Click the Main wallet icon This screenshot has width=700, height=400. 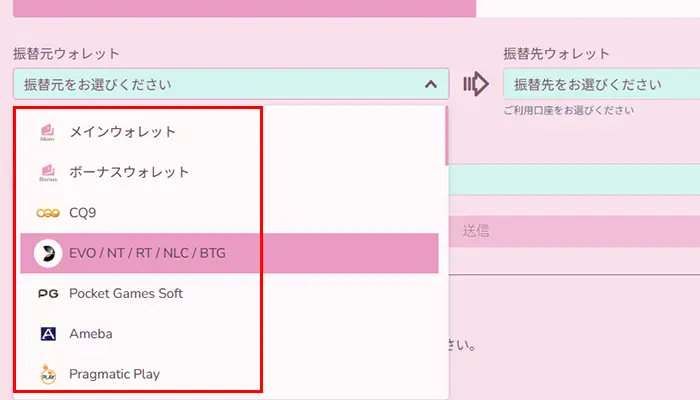click(48, 132)
